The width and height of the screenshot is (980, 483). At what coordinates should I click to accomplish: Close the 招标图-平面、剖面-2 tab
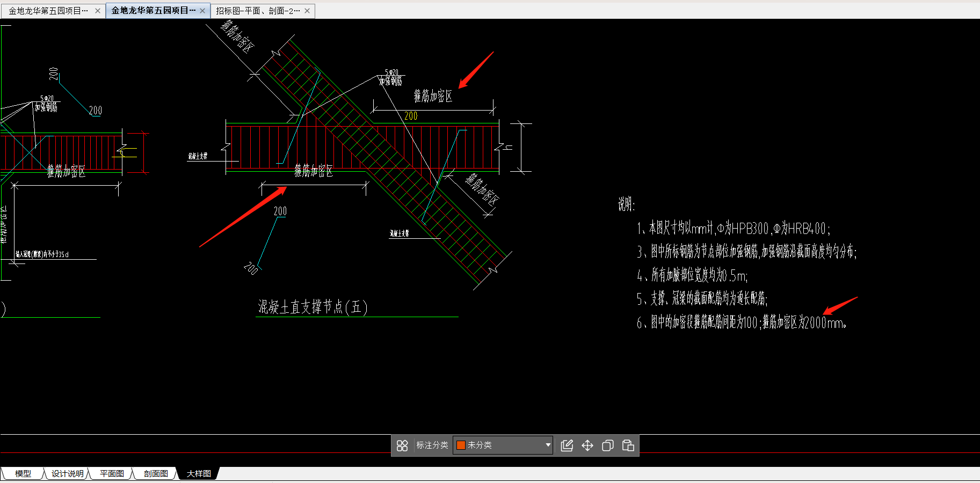[x=307, y=11]
